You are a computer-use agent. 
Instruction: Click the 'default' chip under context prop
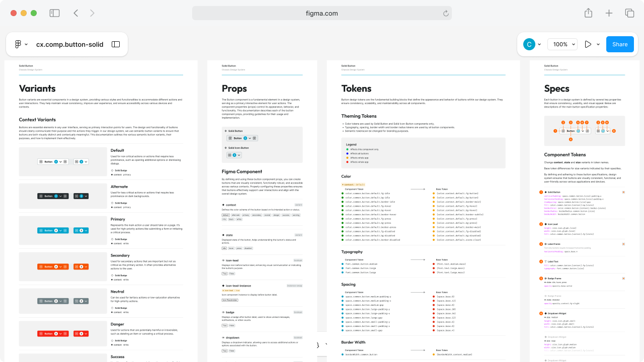[x=226, y=215]
